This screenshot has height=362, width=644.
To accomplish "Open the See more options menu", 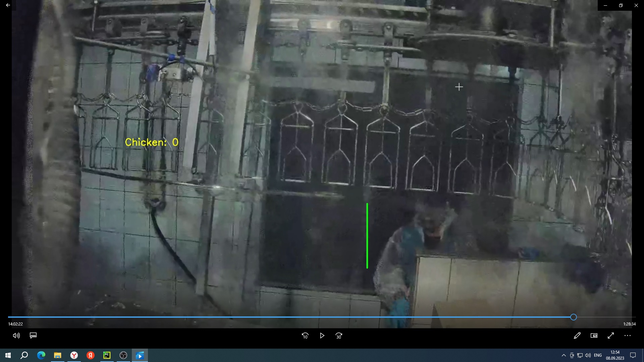I will (627, 336).
